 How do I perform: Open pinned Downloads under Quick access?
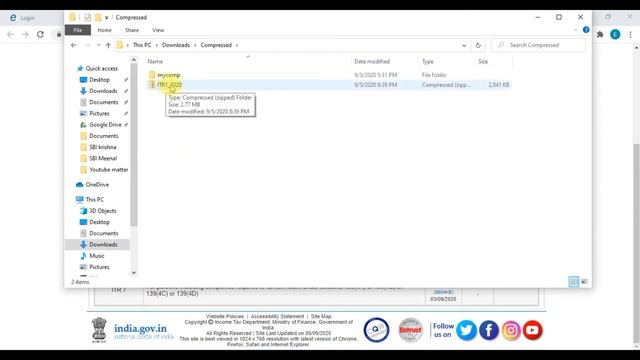[103, 91]
